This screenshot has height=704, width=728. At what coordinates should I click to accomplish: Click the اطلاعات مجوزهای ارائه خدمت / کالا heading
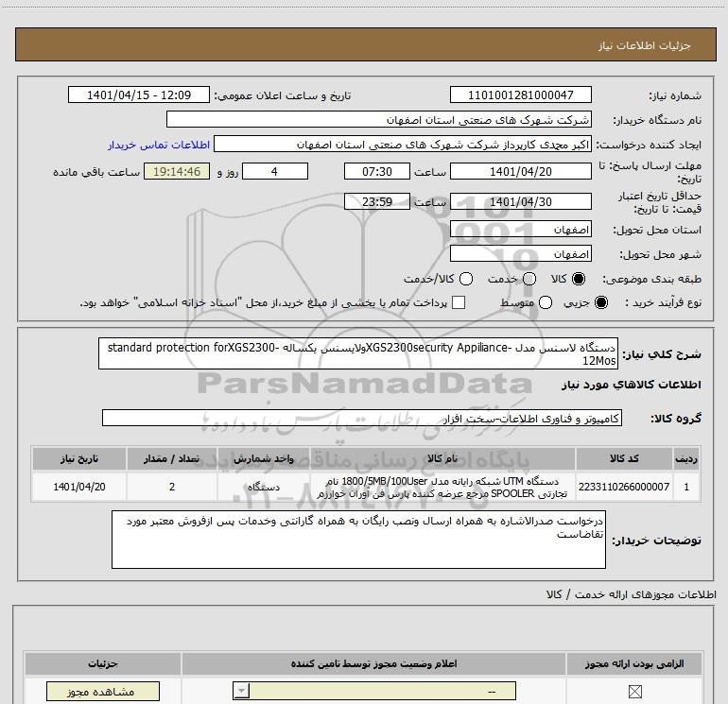pyautogui.click(x=631, y=594)
